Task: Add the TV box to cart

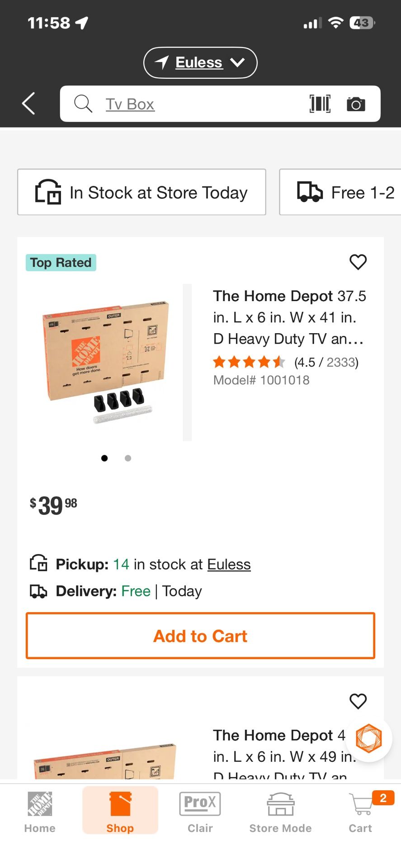Action: pos(200,636)
